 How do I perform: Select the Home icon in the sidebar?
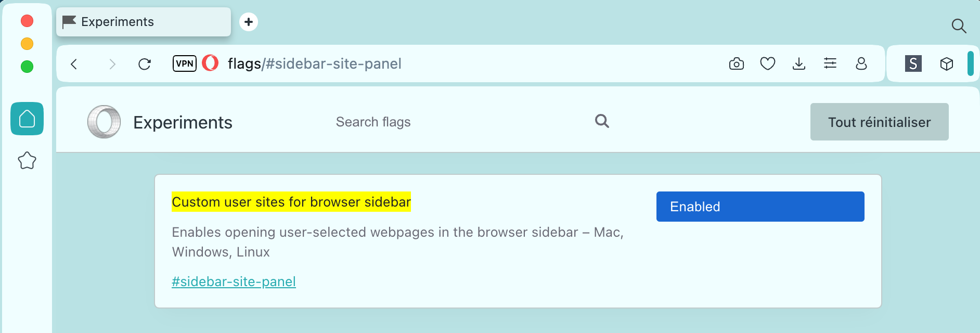click(27, 119)
